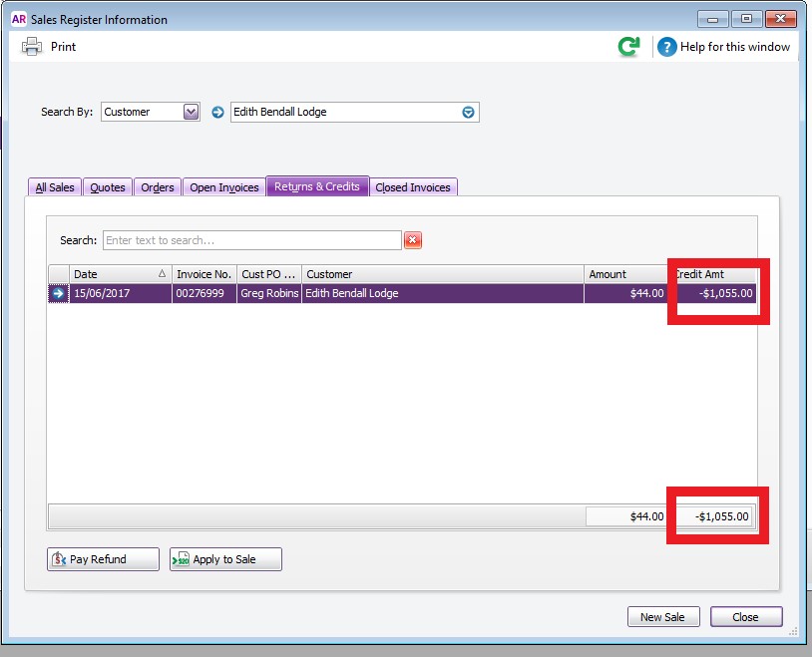Open customer selection list arrow
812x657 pixels.
point(468,113)
